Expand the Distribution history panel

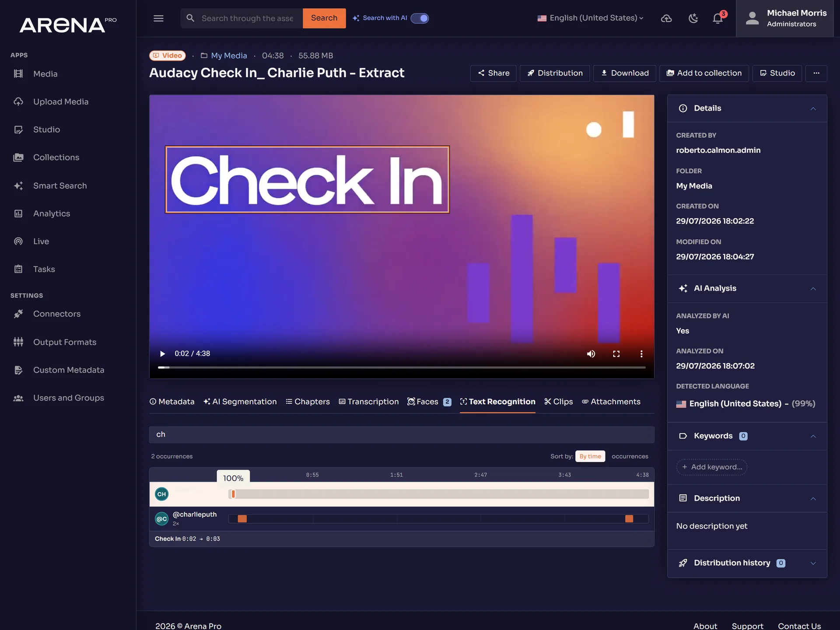click(x=813, y=563)
